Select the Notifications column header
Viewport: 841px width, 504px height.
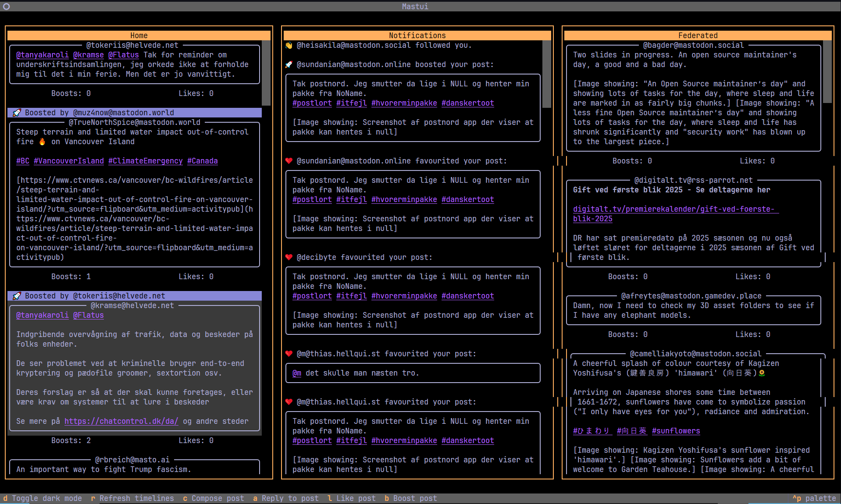pos(417,35)
